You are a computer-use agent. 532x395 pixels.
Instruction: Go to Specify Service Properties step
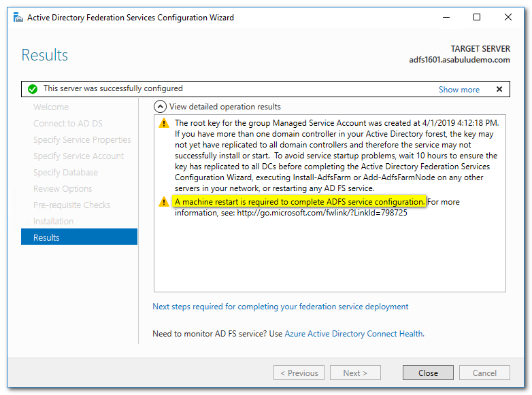(x=82, y=139)
